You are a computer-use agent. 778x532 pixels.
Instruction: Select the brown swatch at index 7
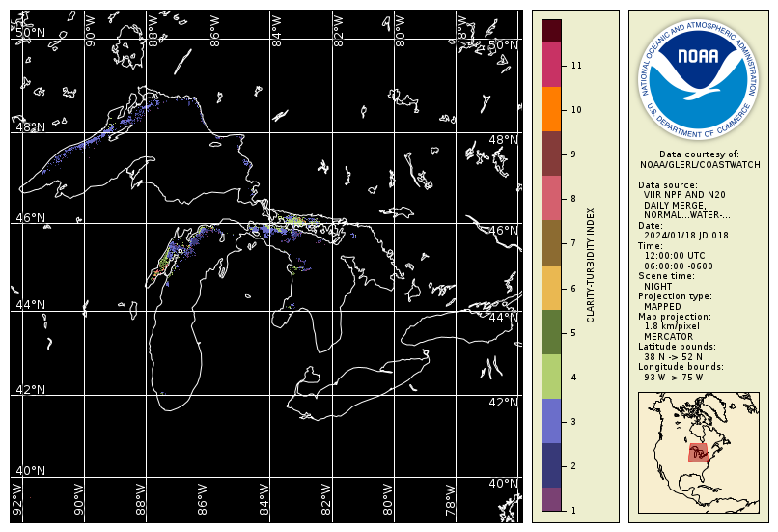pos(551,243)
